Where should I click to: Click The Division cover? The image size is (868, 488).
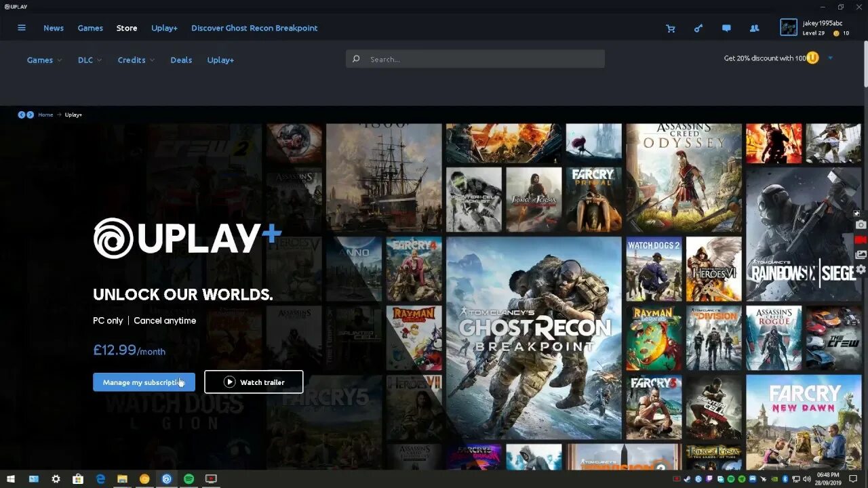click(713, 338)
